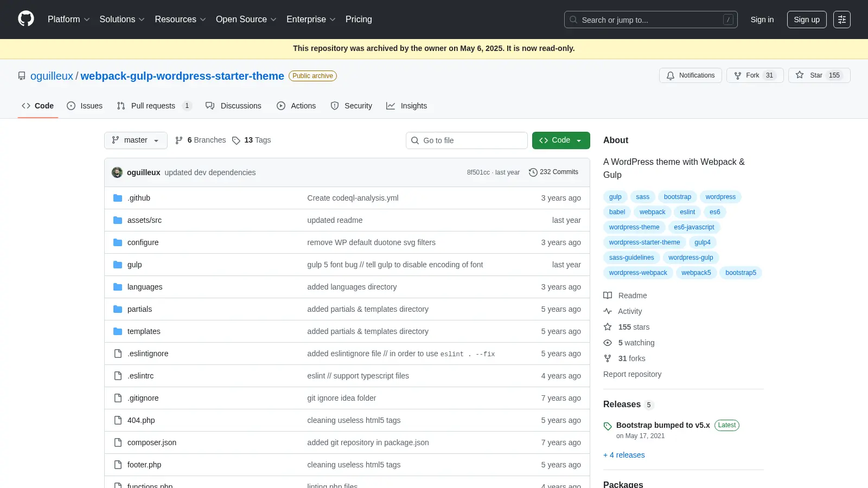The image size is (868, 488).
Task: Switch to the Issues tab
Action: tap(85, 106)
